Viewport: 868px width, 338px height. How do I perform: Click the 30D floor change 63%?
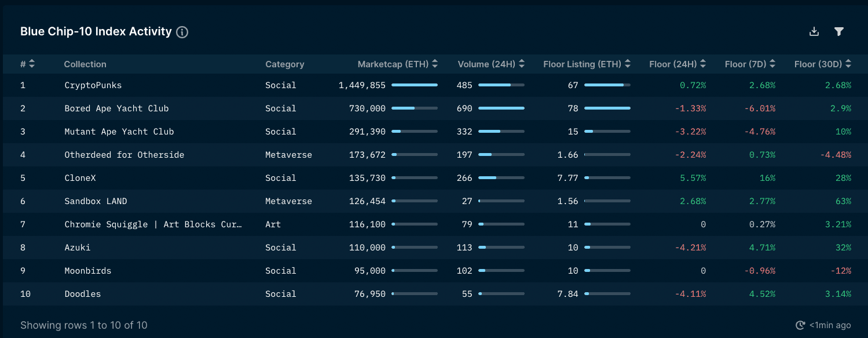click(843, 201)
